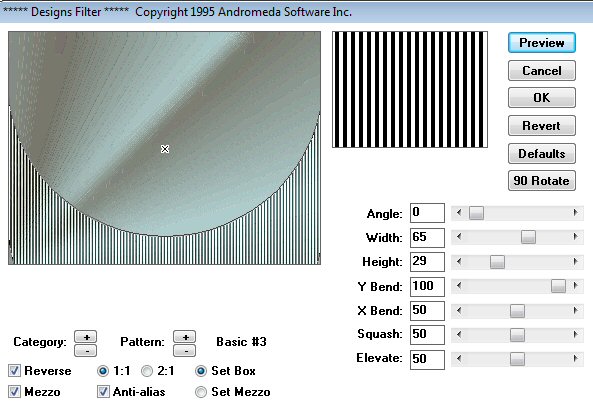Click the Category plus stepper button
593x410 pixels.
[85, 336]
